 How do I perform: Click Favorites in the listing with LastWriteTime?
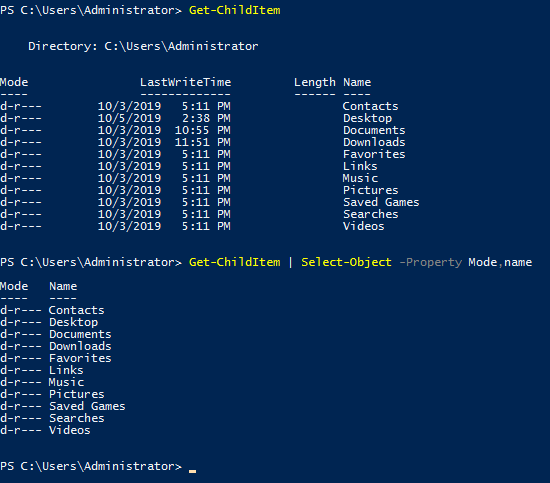(374, 154)
